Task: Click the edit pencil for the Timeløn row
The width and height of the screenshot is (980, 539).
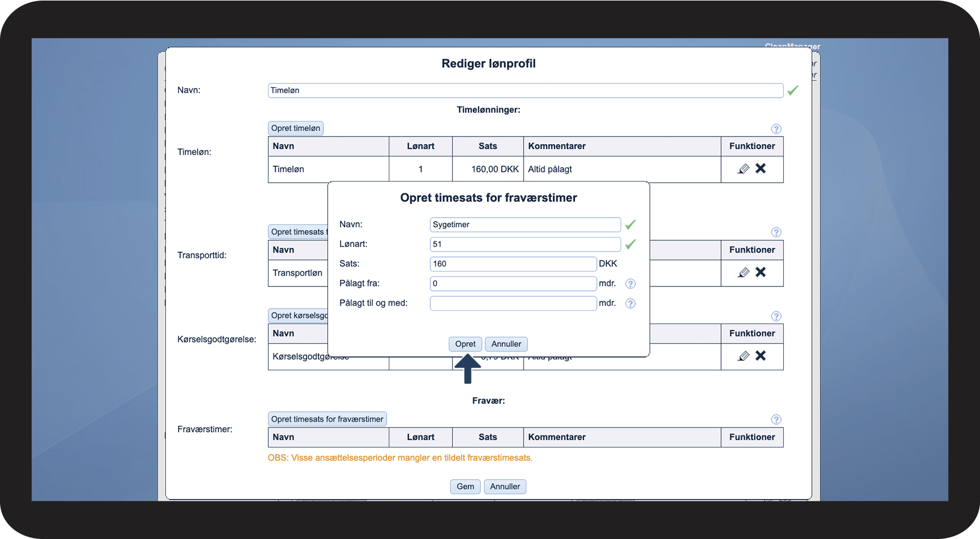Action: [744, 169]
